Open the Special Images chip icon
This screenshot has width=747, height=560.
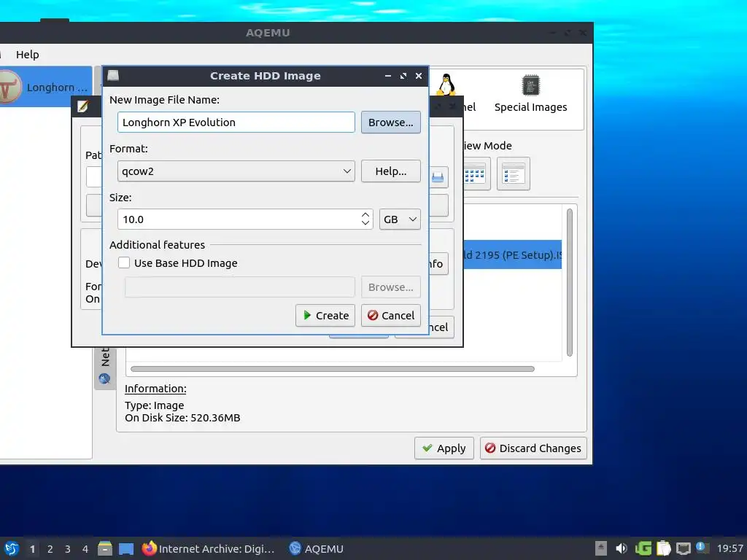coord(530,86)
